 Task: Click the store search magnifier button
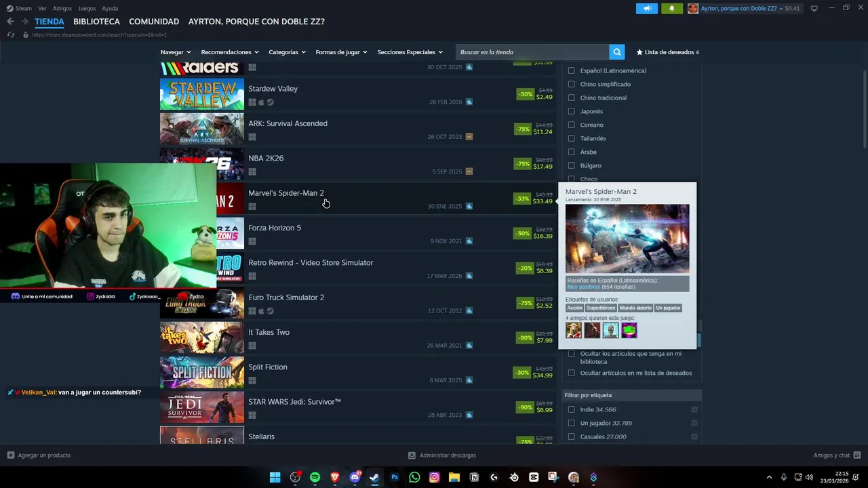[616, 52]
